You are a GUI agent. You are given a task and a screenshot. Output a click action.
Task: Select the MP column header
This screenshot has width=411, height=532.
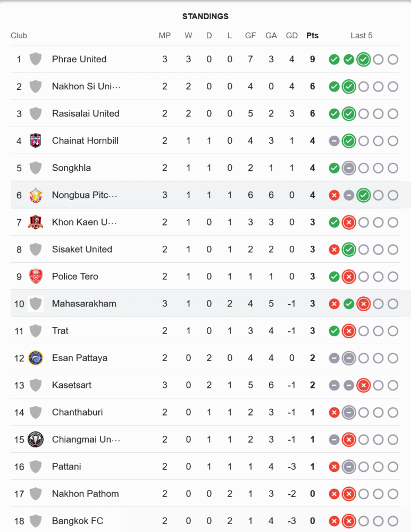165,36
